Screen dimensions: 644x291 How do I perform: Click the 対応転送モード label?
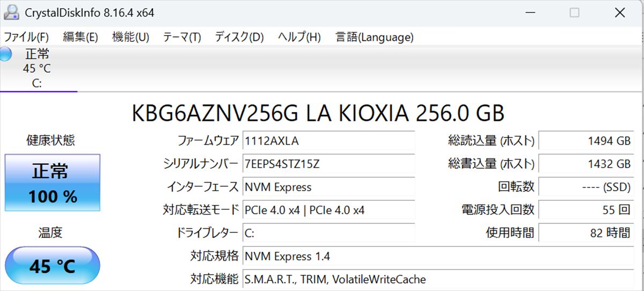point(201,210)
